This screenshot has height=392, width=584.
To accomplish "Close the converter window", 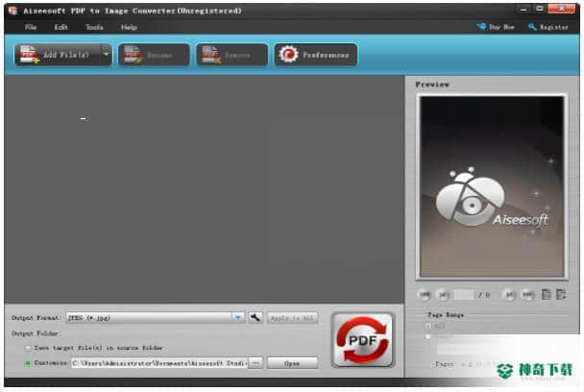I will pos(561,10).
